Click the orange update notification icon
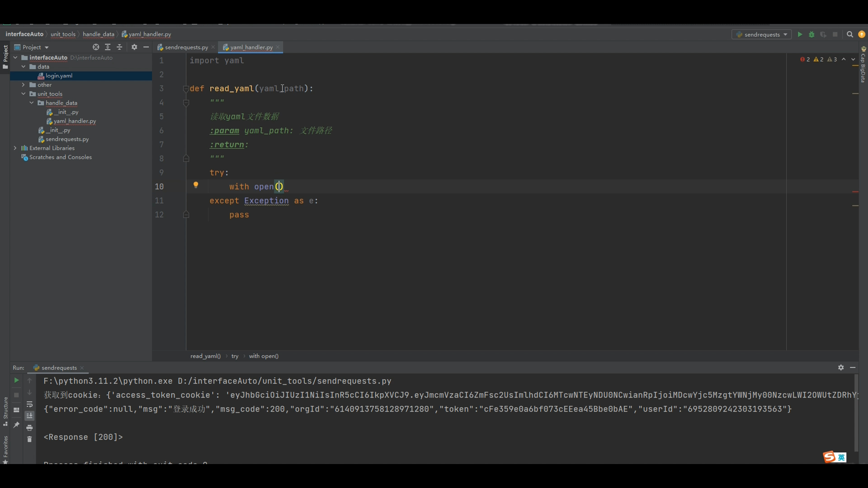Image resolution: width=868 pixels, height=488 pixels. (x=862, y=34)
